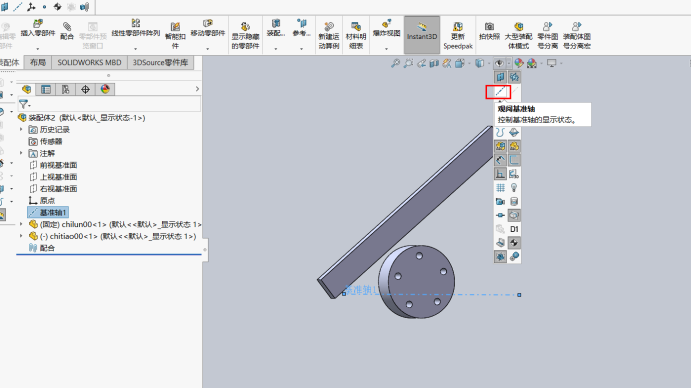Open ConfigurationManager tab in left panel

(x=65, y=90)
